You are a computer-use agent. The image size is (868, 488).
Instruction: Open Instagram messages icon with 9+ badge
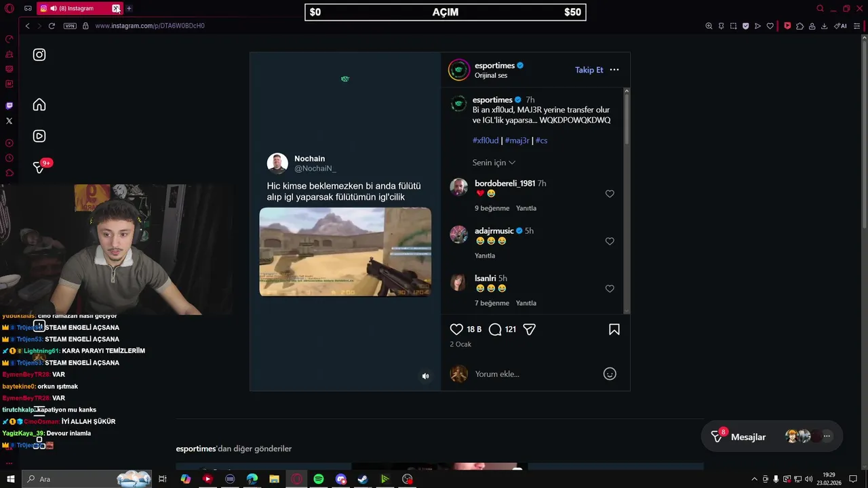click(39, 167)
